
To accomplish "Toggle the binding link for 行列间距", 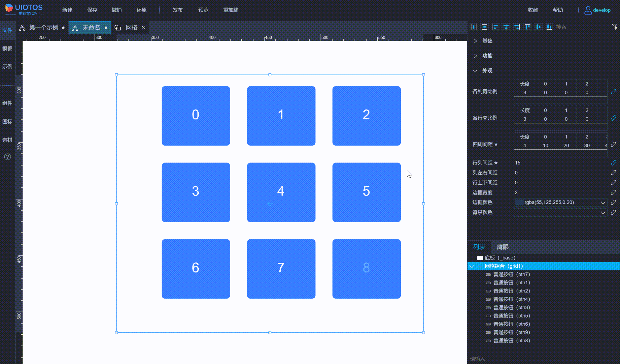I will tap(613, 163).
